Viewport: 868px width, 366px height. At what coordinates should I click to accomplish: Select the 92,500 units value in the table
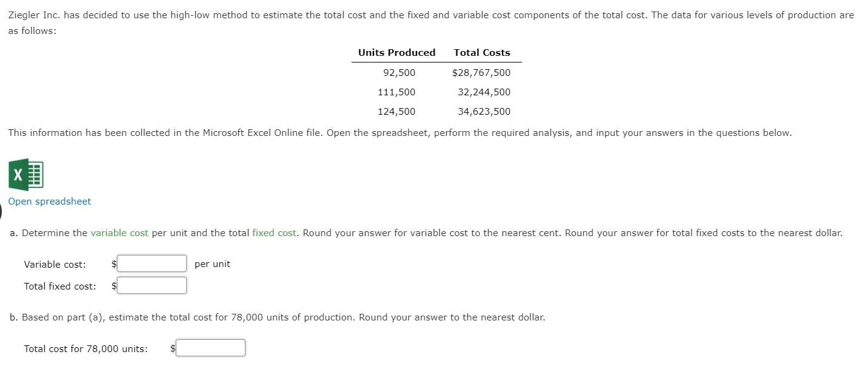pos(399,72)
